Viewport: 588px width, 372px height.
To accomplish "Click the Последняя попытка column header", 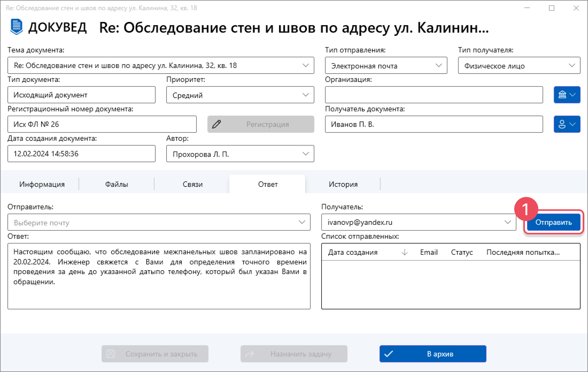I will [523, 252].
